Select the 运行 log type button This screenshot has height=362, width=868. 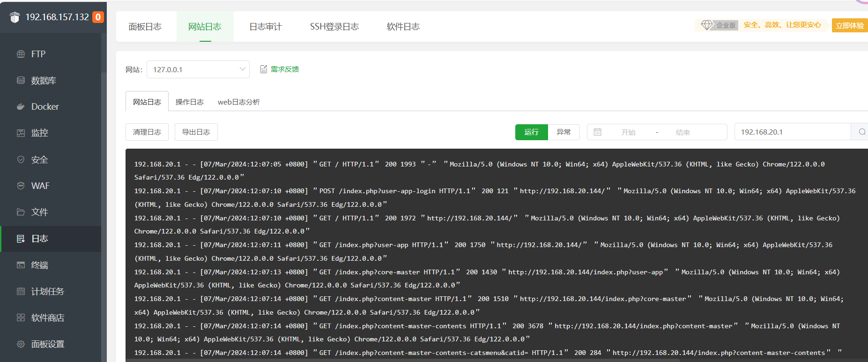tap(532, 132)
